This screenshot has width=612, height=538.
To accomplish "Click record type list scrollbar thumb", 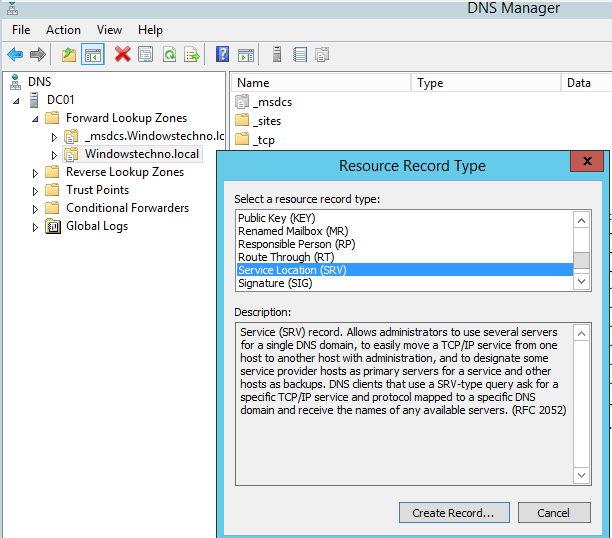I will pos(581,260).
